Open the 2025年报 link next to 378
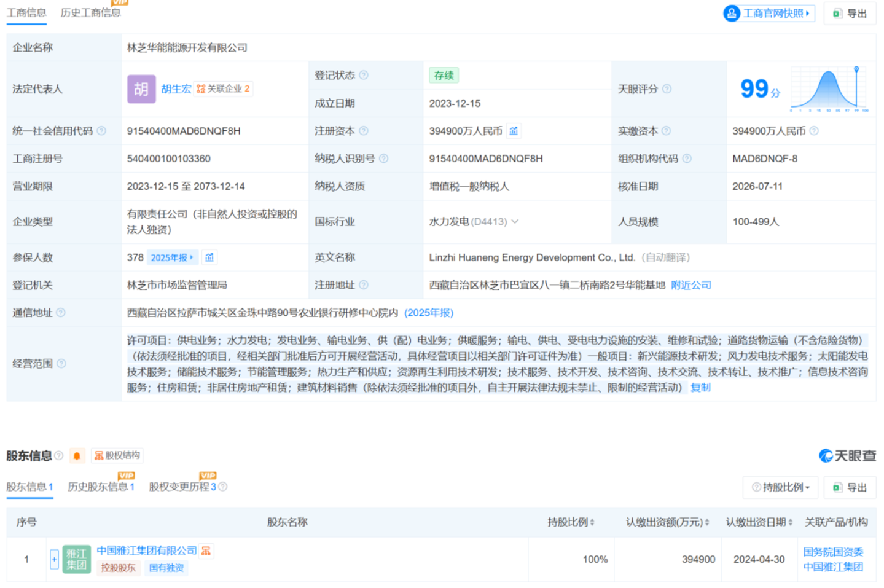 click(x=173, y=257)
